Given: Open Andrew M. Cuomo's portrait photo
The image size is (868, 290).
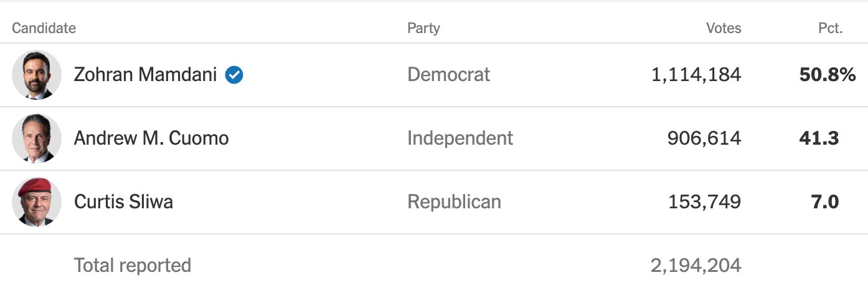Looking at the screenshot, I should coord(37,138).
